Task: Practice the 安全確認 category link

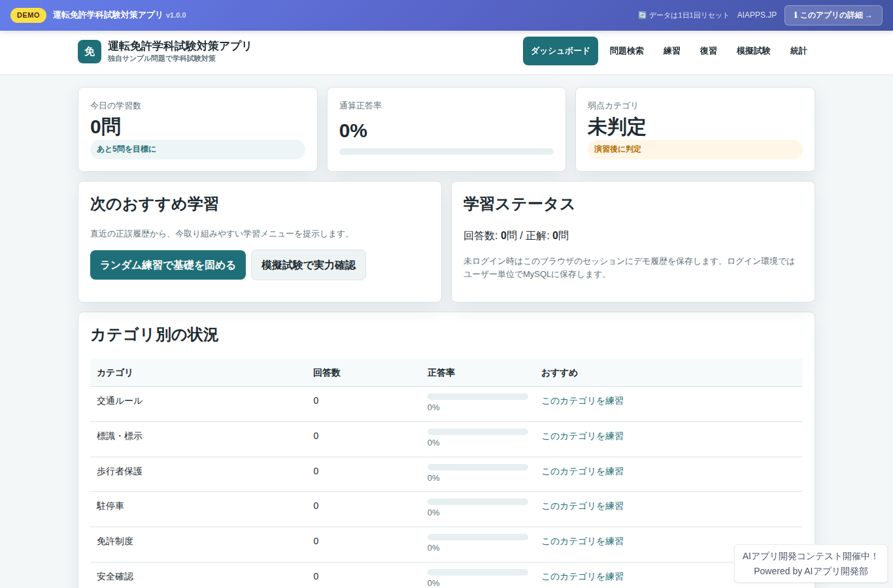Action: click(x=582, y=576)
